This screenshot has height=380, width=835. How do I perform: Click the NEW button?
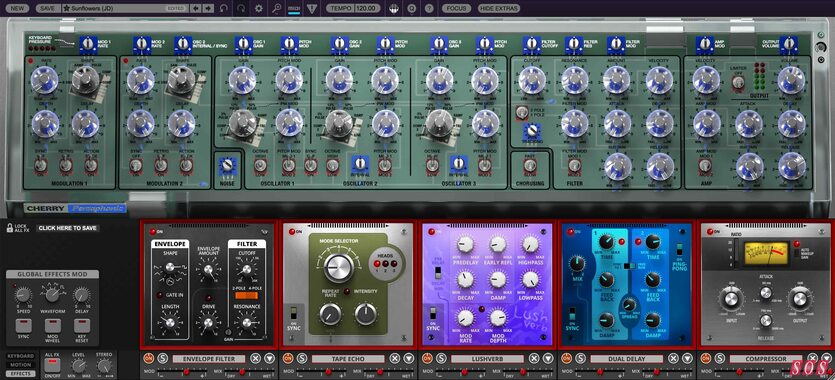tap(18, 9)
